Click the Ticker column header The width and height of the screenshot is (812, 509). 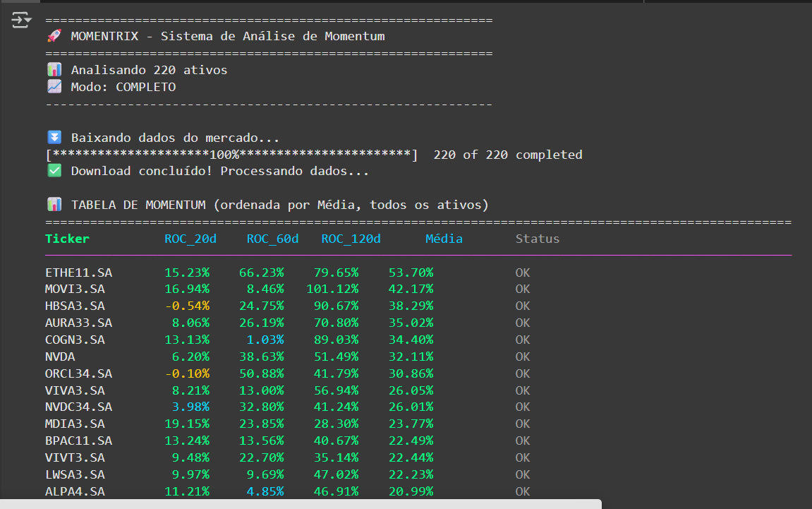[67, 239]
